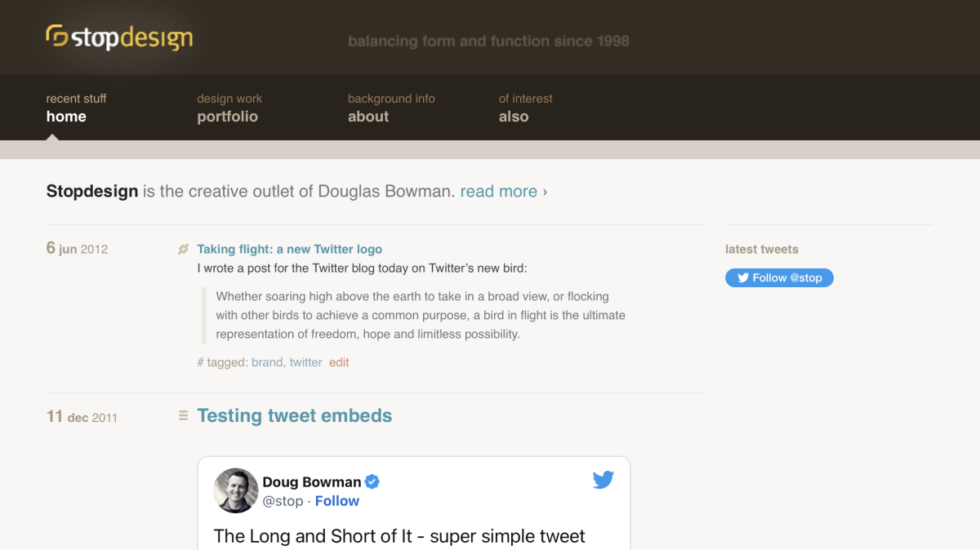The image size is (980, 550).
Task: Follow the read more link
Action: [504, 192]
